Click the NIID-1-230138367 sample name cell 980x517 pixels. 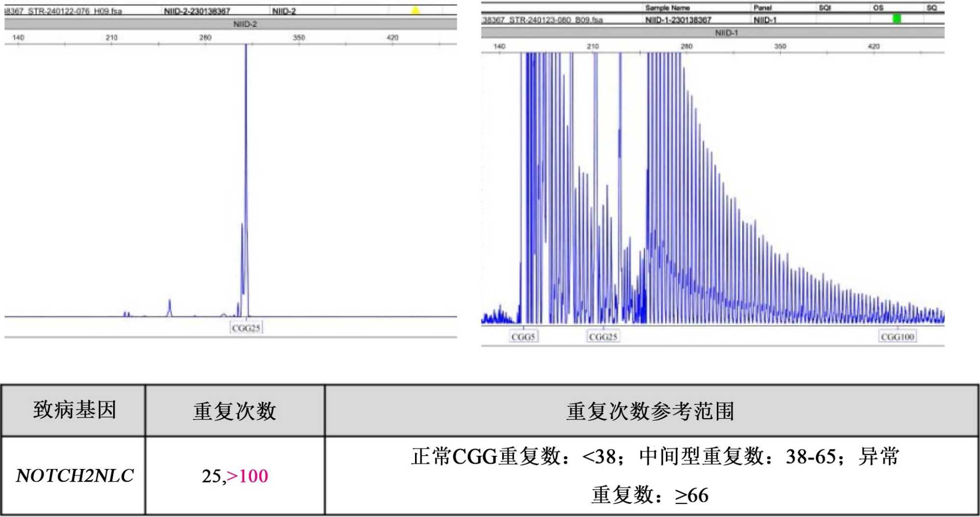click(x=678, y=20)
